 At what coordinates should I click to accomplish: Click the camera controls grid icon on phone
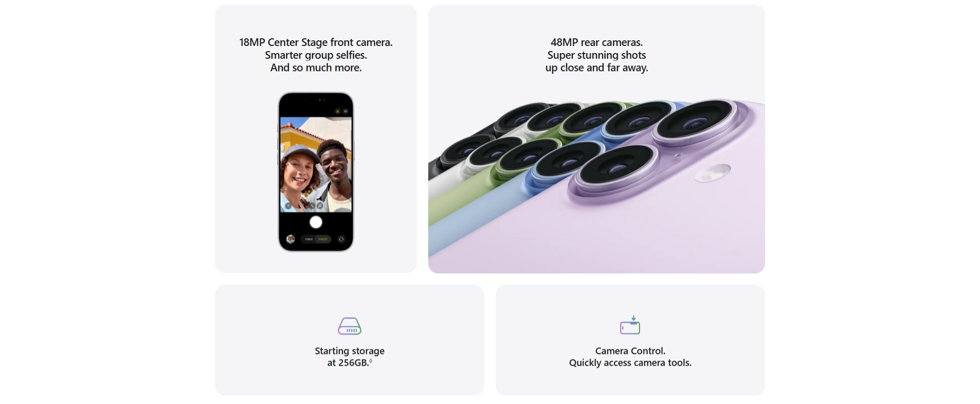tap(346, 111)
